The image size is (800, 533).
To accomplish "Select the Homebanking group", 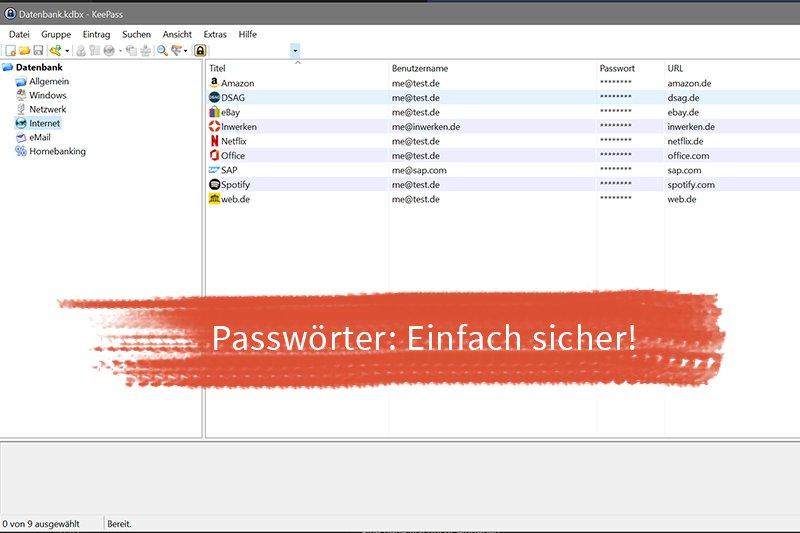I will [x=57, y=151].
